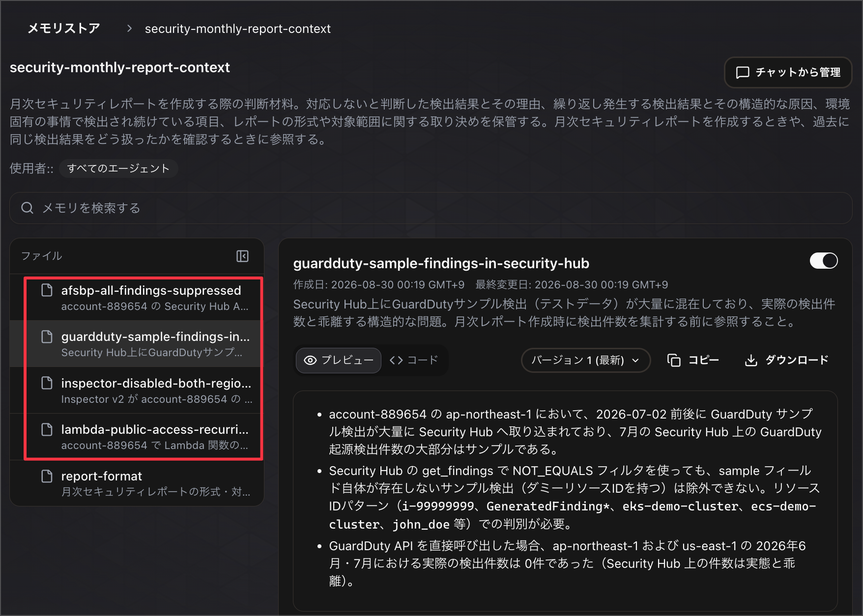Image resolution: width=863 pixels, height=616 pixels.
Task: Click the 作成日: 2026-08-30 00:19 GMT+9 text
Action: pos(379,285)
